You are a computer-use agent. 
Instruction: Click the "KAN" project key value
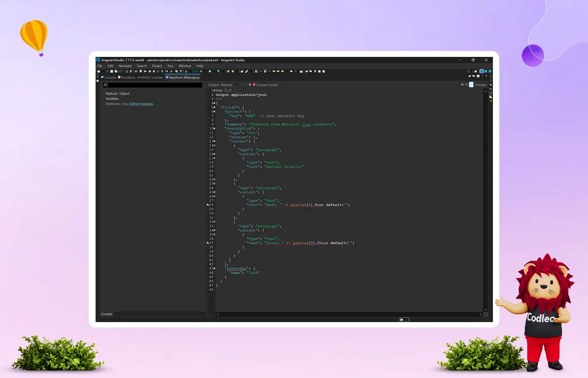[250, 116]
